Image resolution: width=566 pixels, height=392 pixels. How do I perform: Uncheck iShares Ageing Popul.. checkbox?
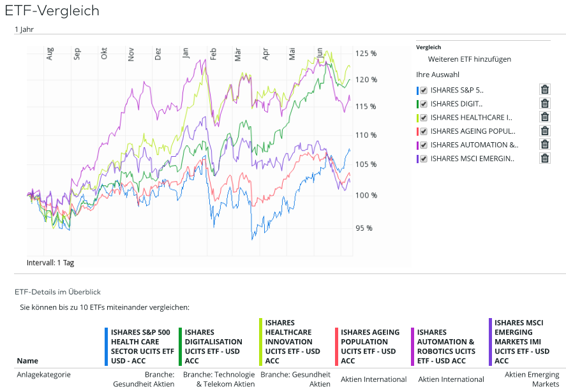tap(424, 131)
